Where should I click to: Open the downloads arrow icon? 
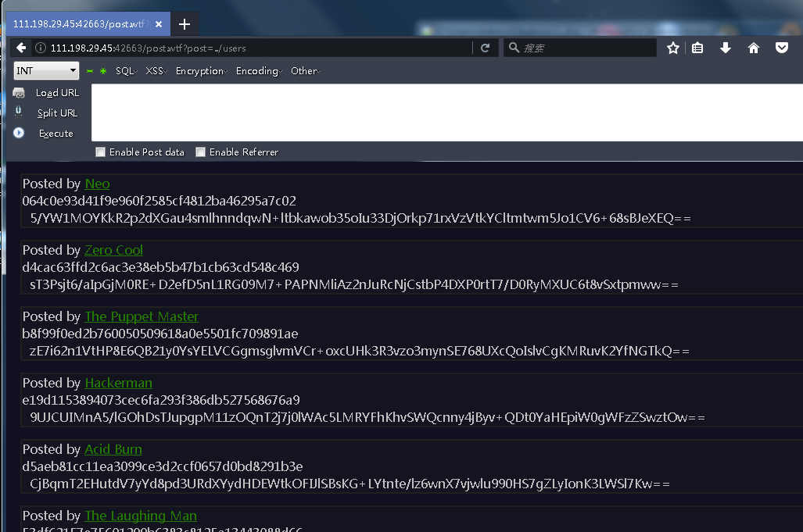[725, 48]
